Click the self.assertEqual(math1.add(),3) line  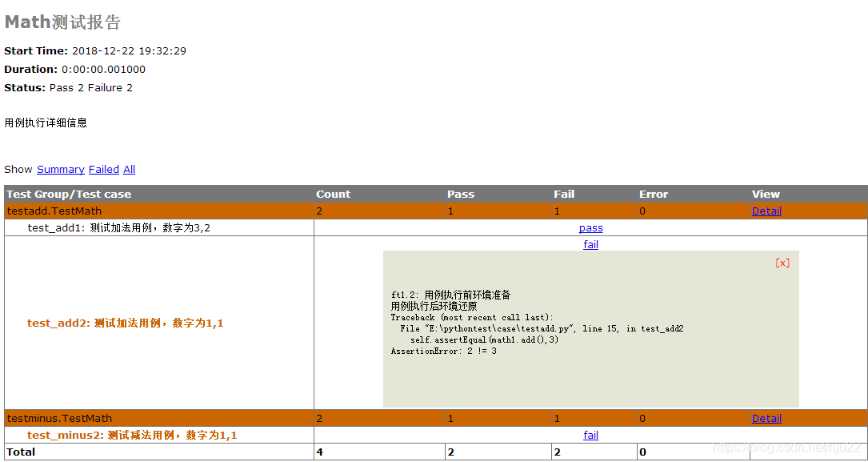pos(484,339)
